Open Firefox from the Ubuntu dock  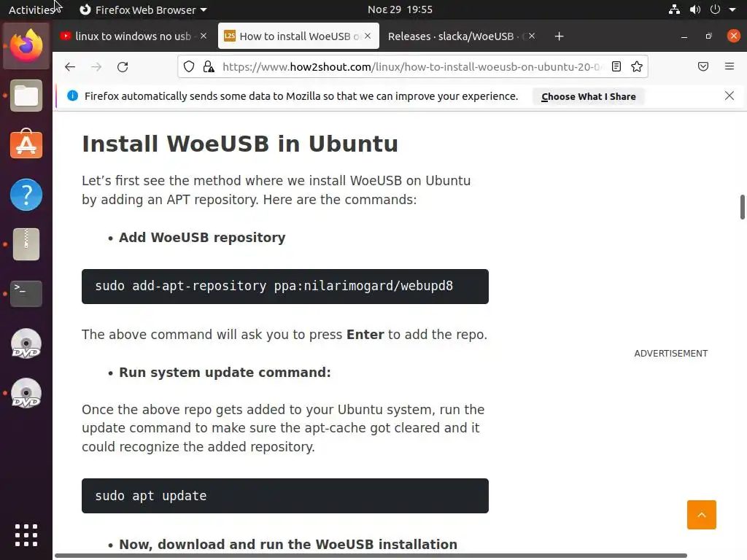[x=26, y=46]
